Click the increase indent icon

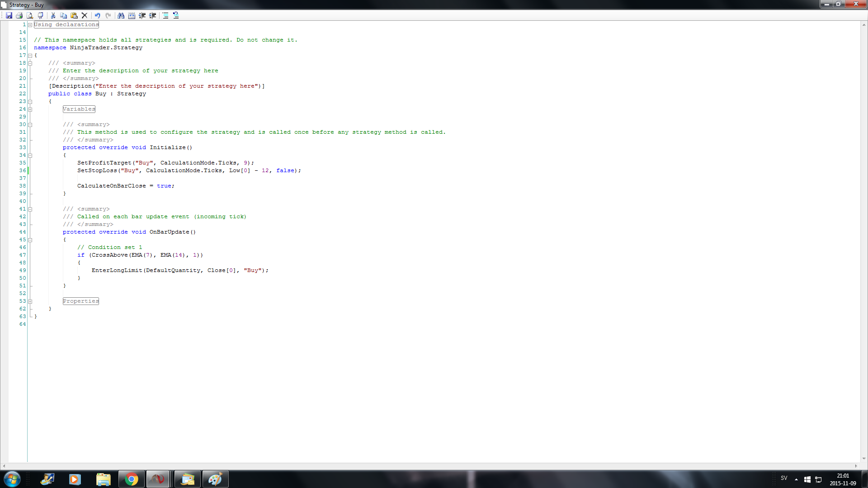(x=153, y=15)
